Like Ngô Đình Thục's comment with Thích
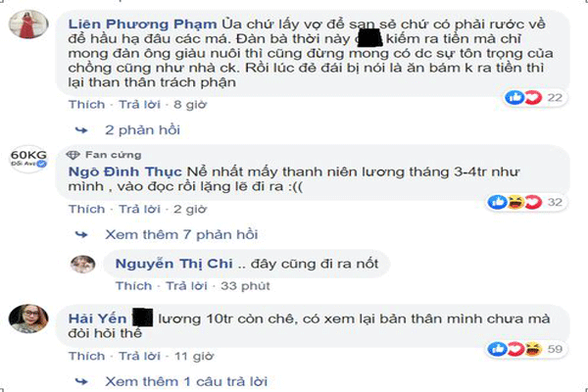The height and width of the screenshot is (392, 588). pos(86,209)
